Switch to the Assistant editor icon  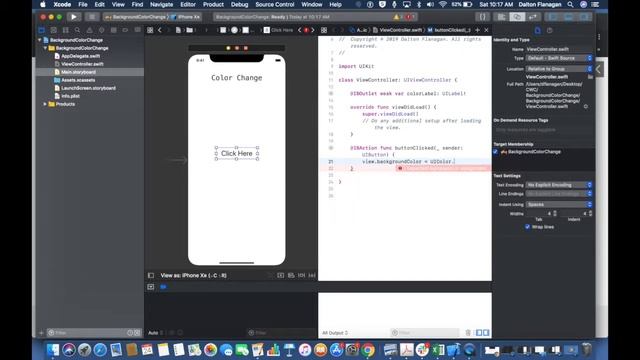(x=517, y=17)
